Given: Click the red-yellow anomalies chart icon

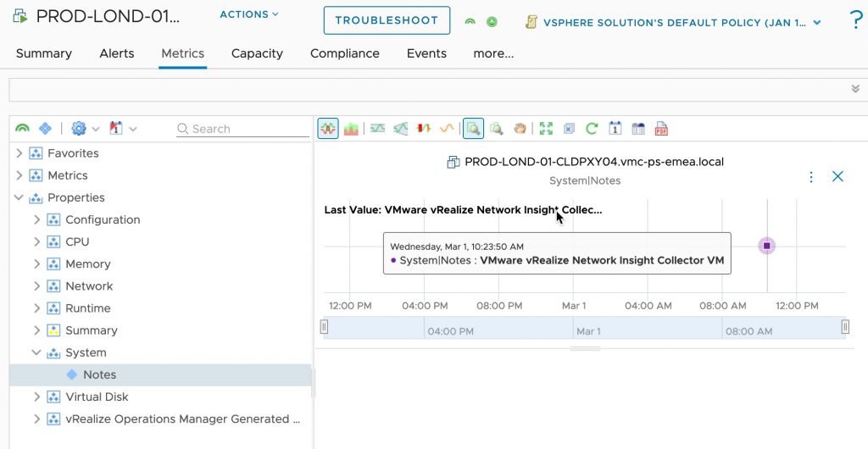Looking at the screenshot, I should (424, 129).
